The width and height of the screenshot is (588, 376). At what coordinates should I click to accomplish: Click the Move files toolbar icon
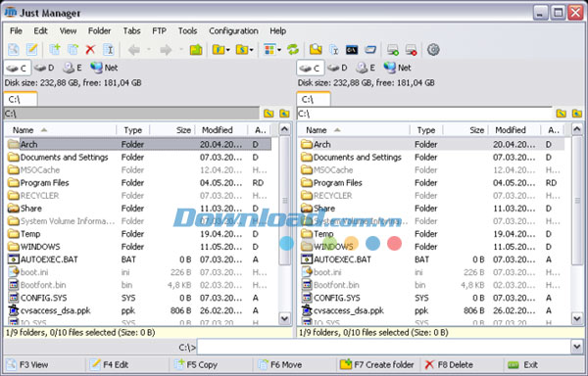[x=73, y=49]
